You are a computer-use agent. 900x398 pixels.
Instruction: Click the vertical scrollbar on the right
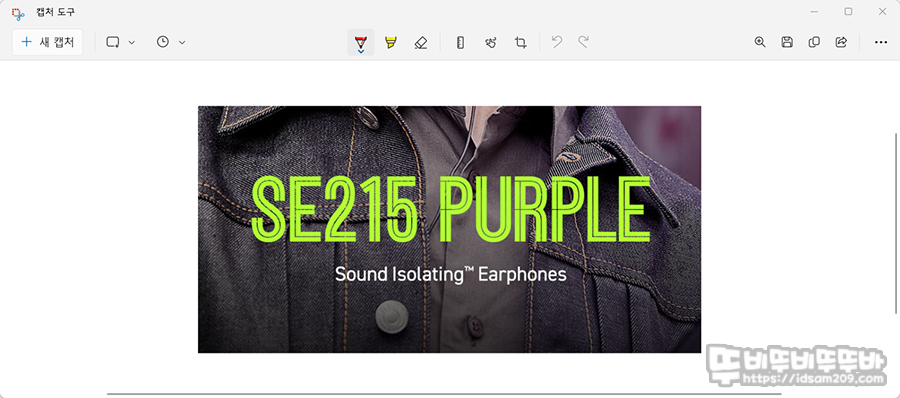coord(896,223)
